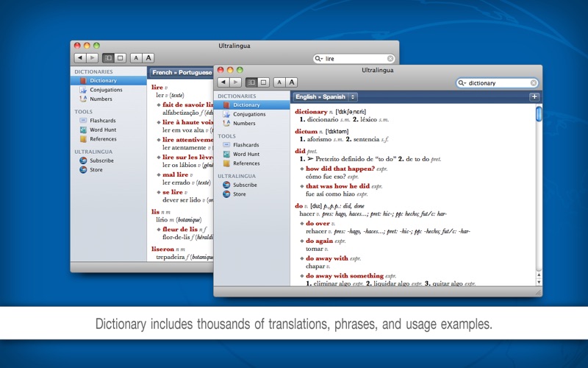Viewport: 588px width, 368px height.
Task: Click the translation 'diccionario'
Action: click(323, 119)
